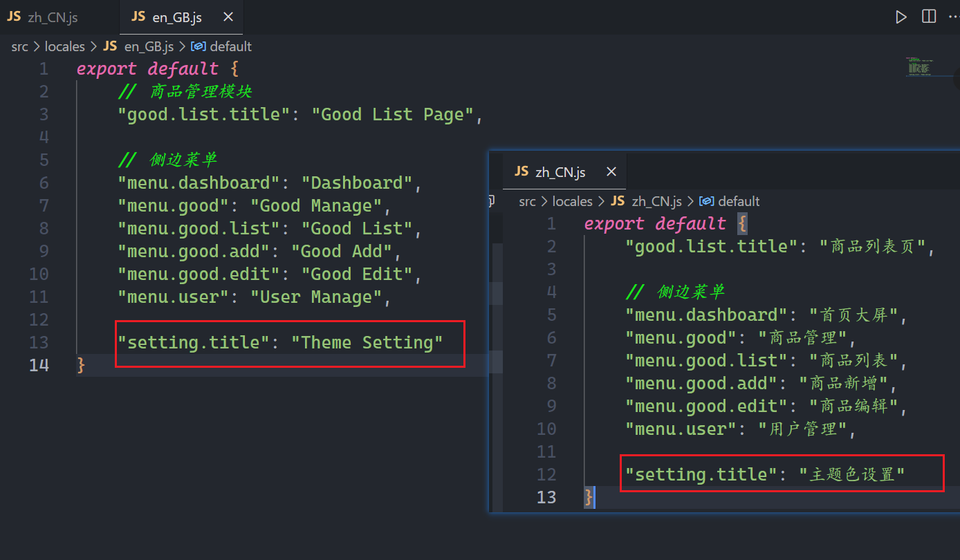
Task: Click the JS file icon on the main zh_CN.js tab
Action: [x=14, y=17]
